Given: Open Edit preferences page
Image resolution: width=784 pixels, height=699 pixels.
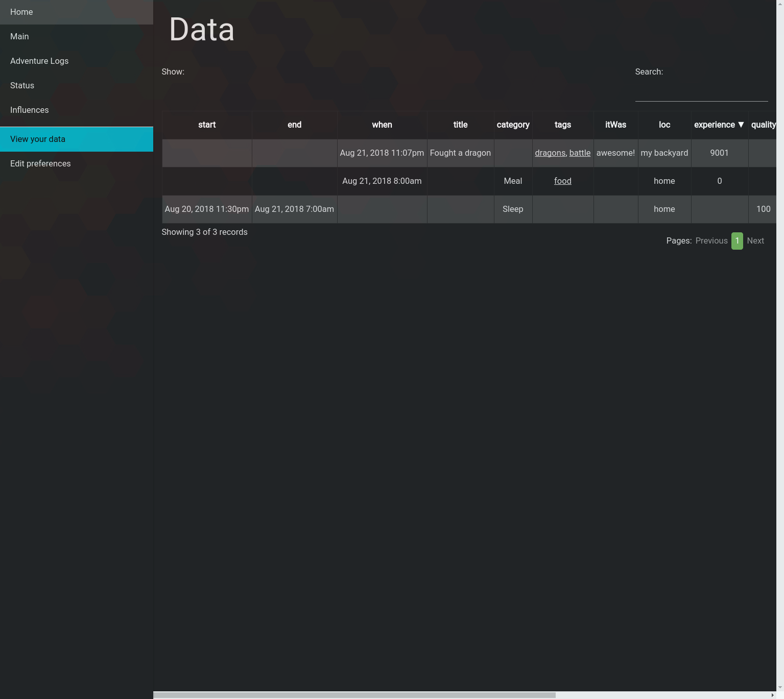Looking at the screenshot, I should coord(77,163).
